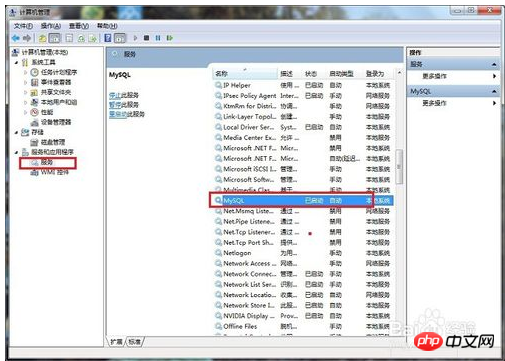Click the services list scrollbar thumb

coord(399,166)
